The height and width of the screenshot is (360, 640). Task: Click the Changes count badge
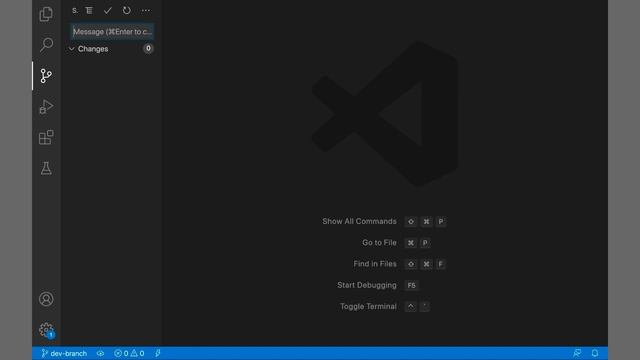click(148, 49)
